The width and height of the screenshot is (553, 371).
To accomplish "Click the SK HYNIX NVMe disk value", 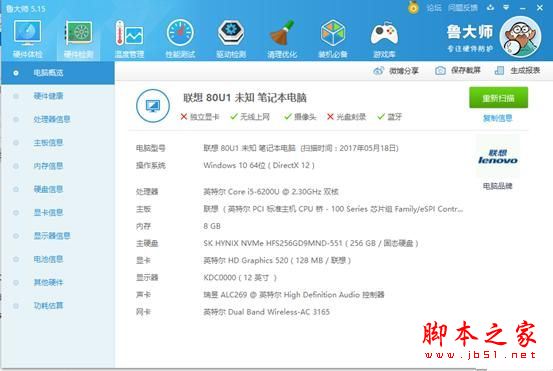I will coord(311,243).
